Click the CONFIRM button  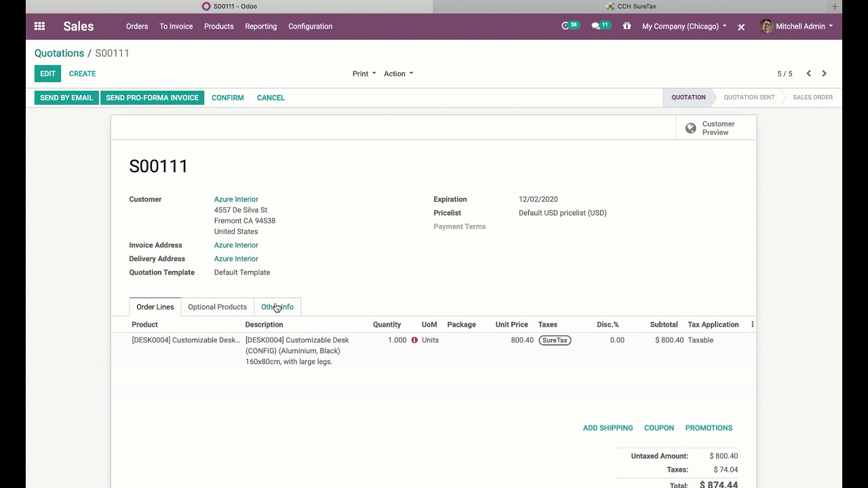tap(228, 98)
